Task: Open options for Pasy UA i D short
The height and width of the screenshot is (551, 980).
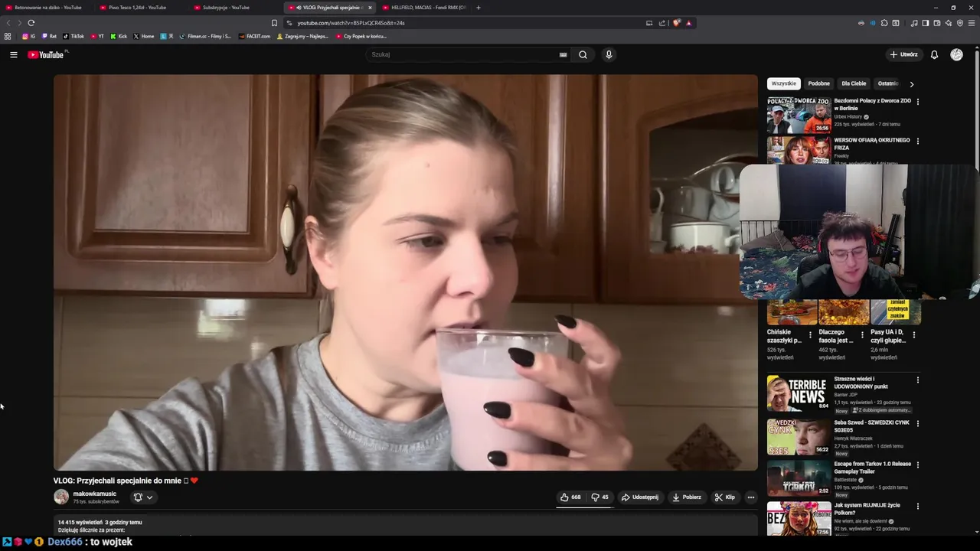Action: 914,334
